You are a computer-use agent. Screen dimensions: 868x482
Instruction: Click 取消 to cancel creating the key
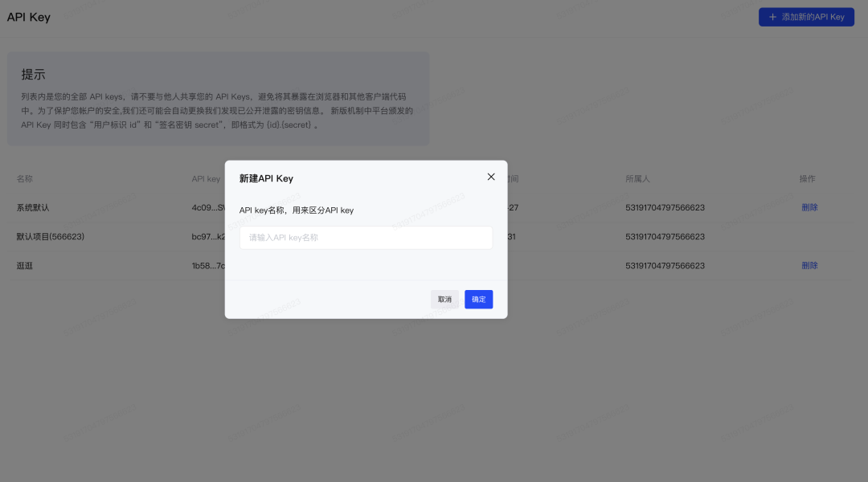click(444, 299)
